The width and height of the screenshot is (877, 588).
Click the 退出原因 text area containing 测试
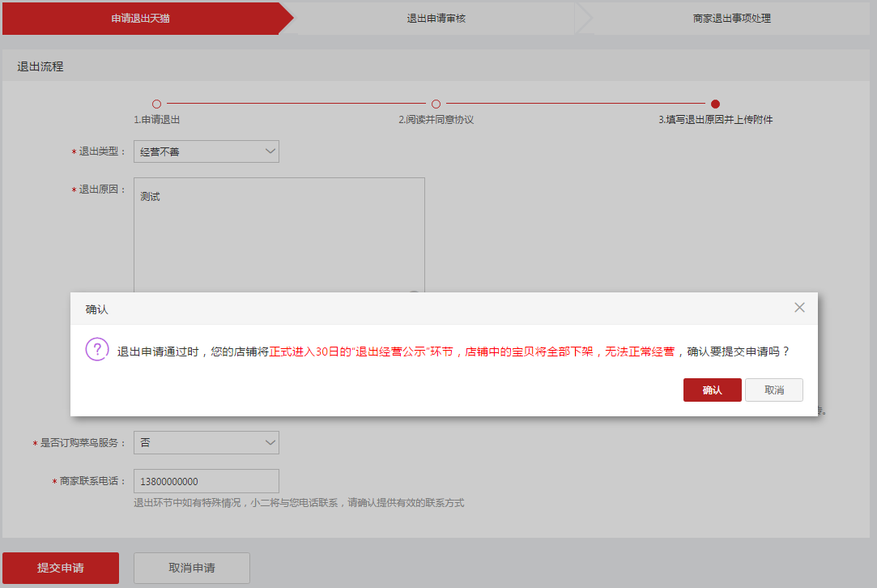[x=279, y=235]
